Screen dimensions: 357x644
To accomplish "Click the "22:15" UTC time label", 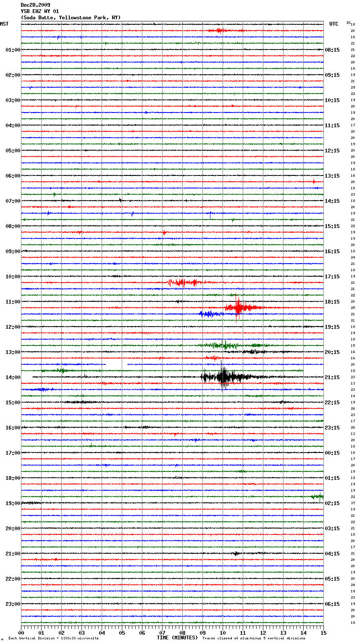I will click(332, 403).
